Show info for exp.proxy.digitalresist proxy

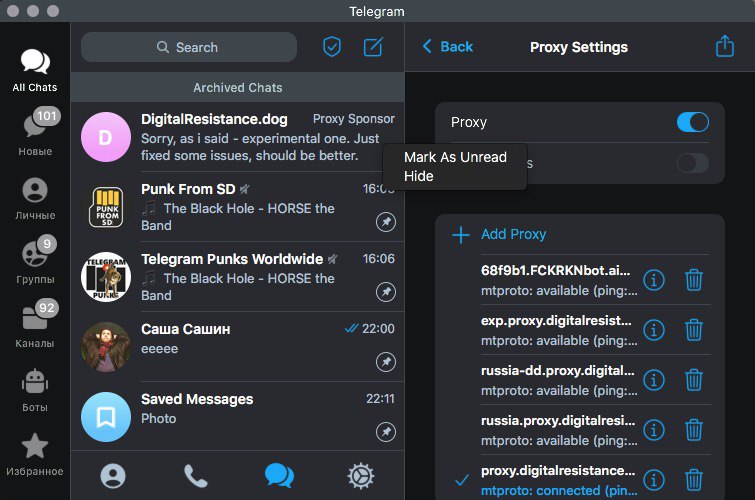pyautogui.click(x=654, y=330)
